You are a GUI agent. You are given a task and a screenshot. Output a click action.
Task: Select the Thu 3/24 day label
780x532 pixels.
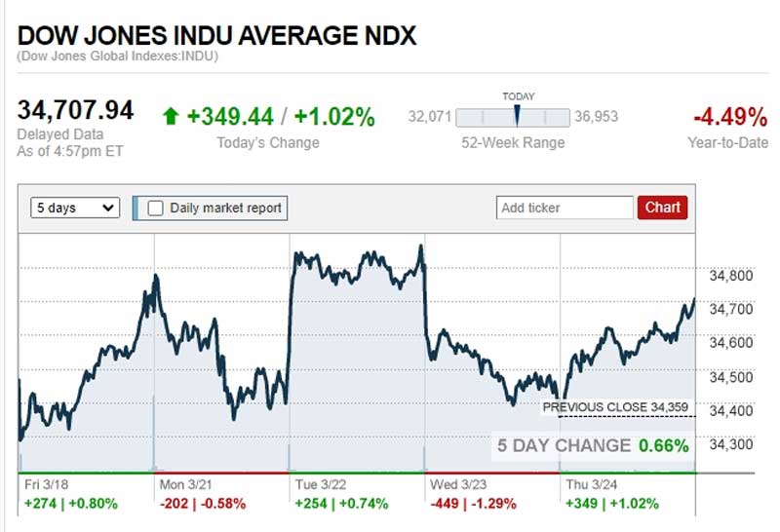(x=592, y=483)
